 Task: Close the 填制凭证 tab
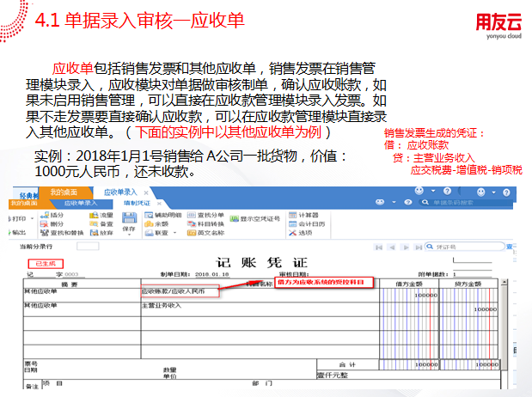[x=159, y=204]
